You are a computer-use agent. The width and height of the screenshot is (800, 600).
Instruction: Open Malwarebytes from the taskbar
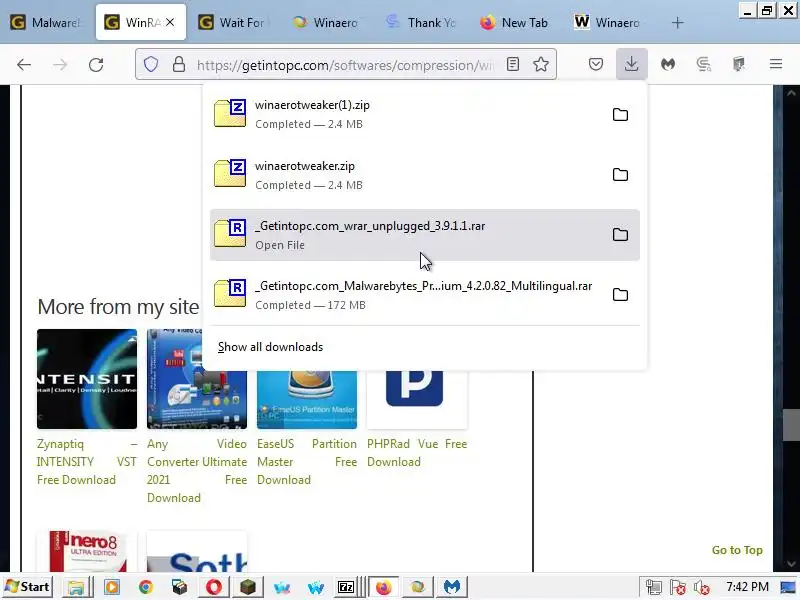tap(452, 587)
